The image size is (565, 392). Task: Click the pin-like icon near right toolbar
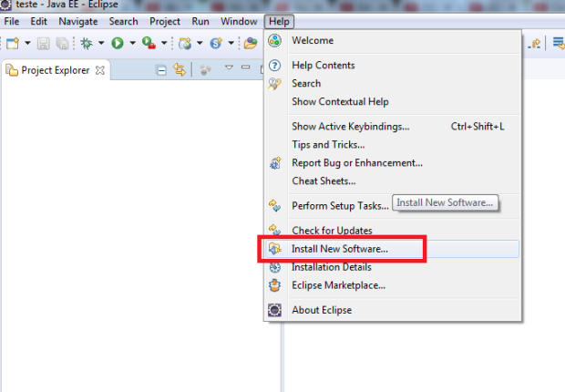pos(534,44)
